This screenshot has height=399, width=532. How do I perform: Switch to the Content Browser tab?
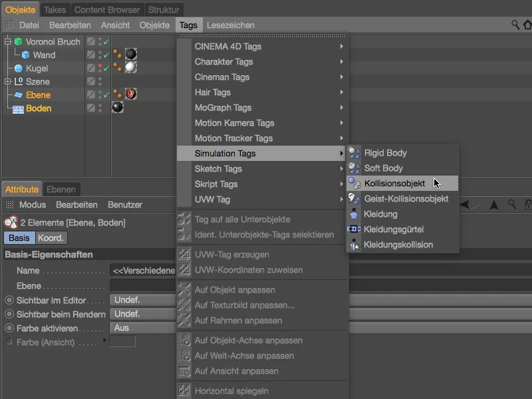coord(107,10)
